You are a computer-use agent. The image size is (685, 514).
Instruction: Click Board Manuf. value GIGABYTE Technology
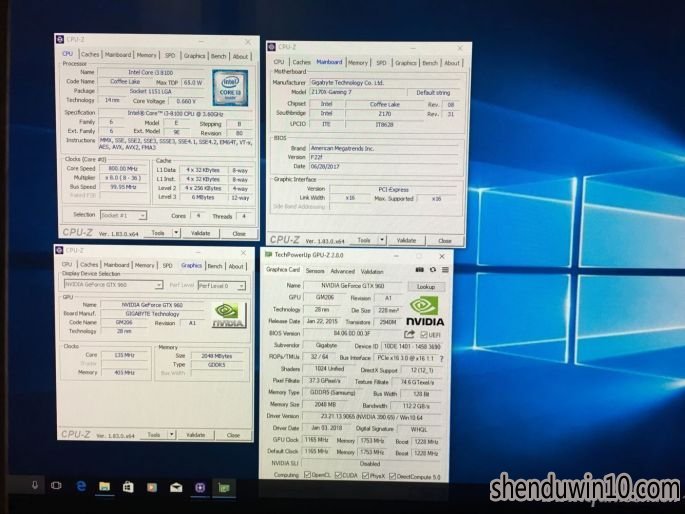152,314
